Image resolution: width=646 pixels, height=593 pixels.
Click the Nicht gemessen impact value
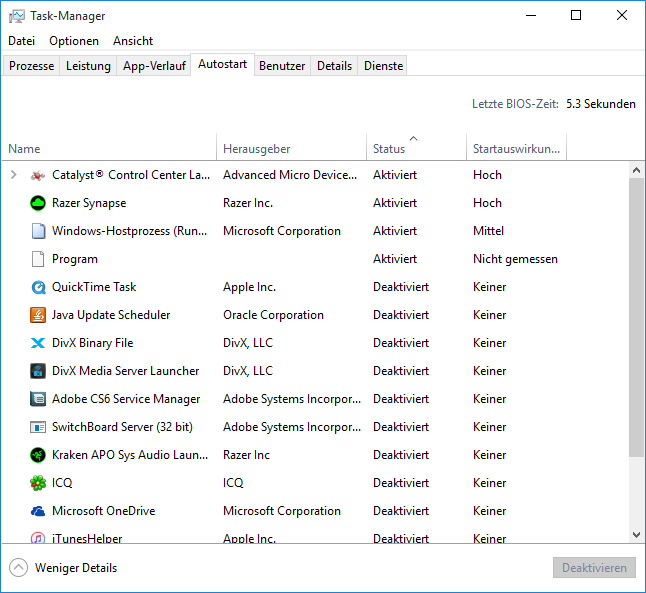pyautogui.click(x=515, y=259)
